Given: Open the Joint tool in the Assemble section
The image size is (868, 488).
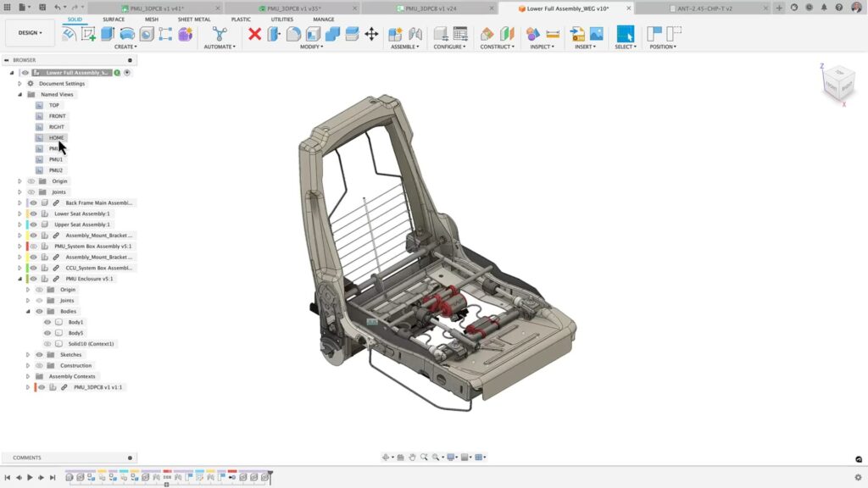Looking at the screenshot, I should tap(417, 32).
